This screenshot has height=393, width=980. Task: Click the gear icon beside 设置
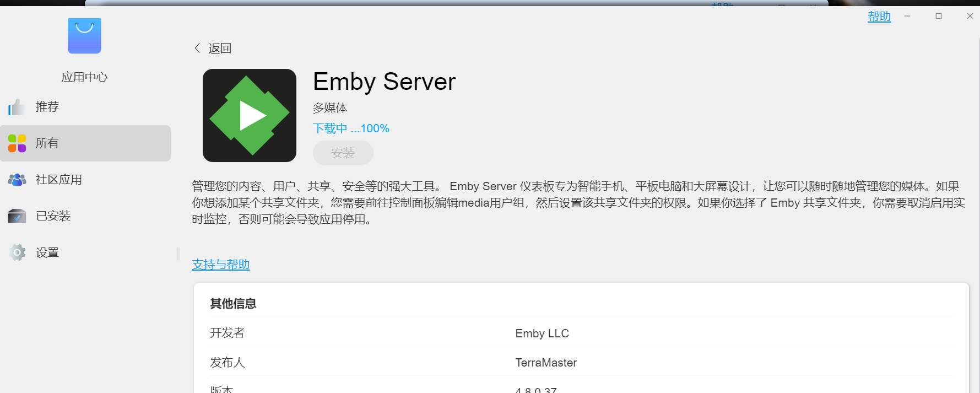(x=17, y=252)
